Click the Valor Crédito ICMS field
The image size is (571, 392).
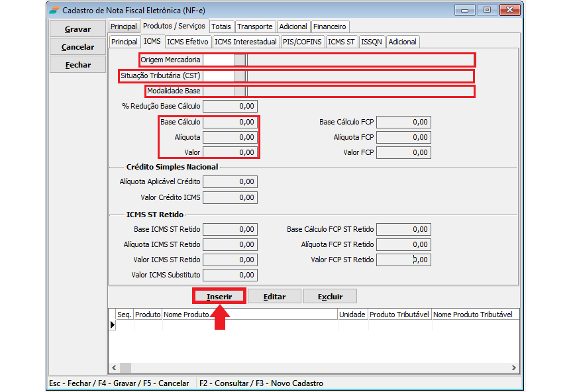(230, 197)
